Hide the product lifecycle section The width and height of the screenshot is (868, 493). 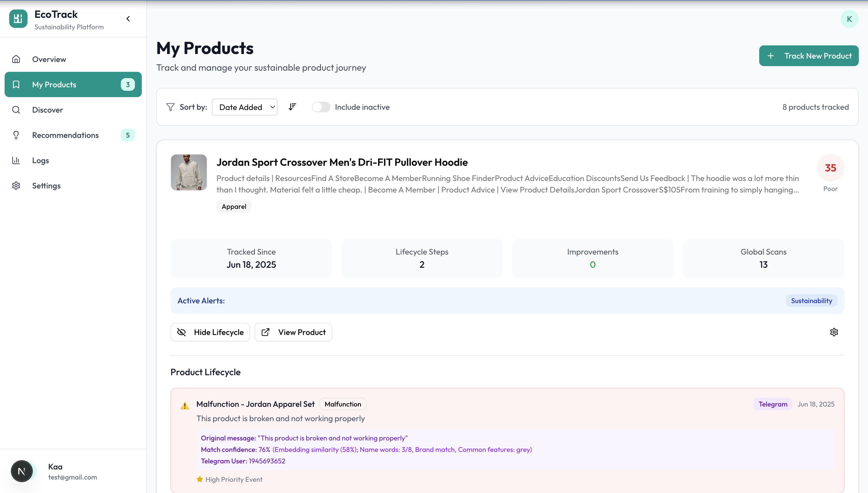[x=210, y=332]
